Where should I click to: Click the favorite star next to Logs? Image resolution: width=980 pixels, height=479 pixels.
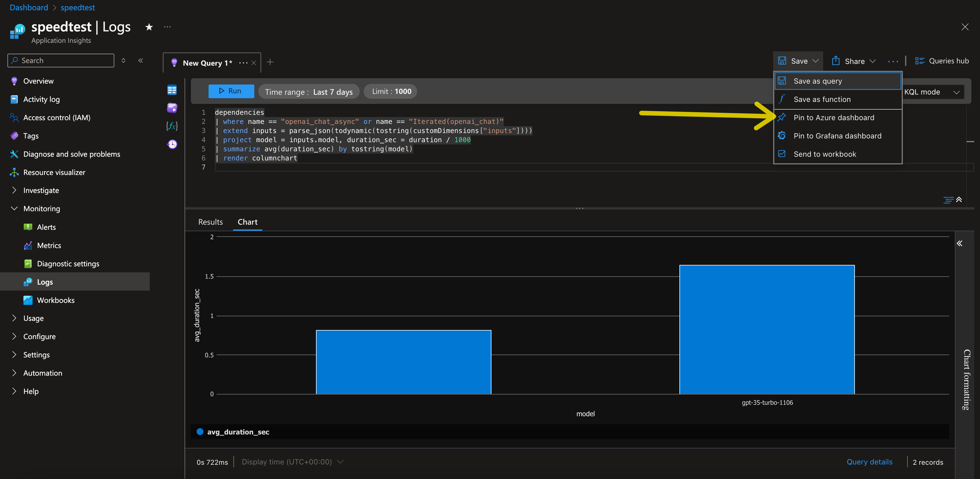[149, 27]
